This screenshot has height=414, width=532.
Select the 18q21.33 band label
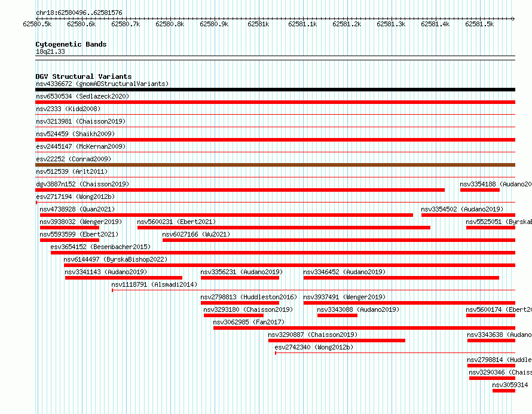[50, 51]
